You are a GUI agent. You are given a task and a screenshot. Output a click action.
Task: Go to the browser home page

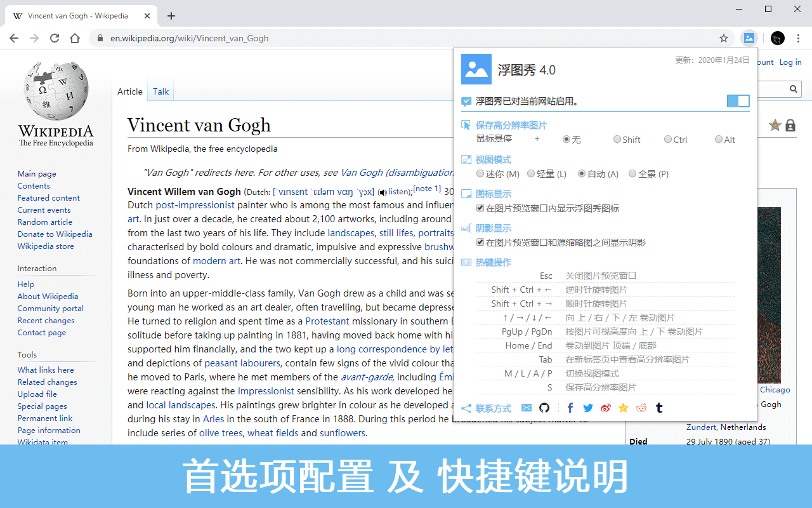click(75, 38)
